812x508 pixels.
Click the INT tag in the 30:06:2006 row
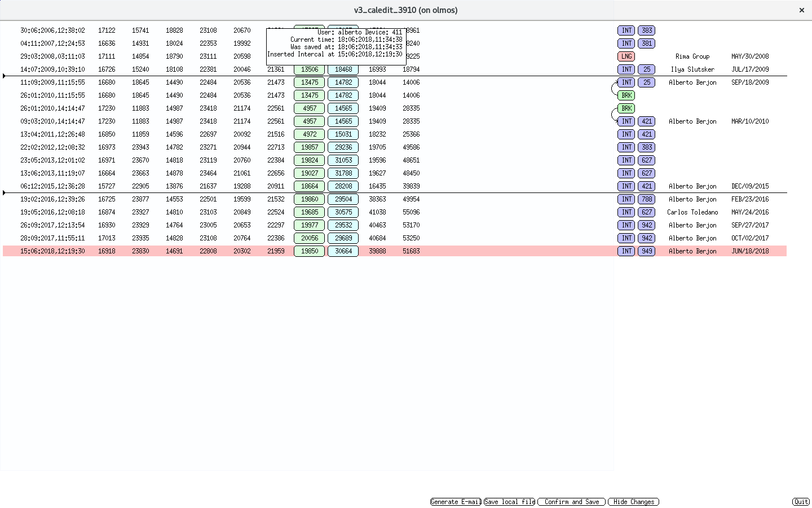pyautogui.click(x=626, y=30)
